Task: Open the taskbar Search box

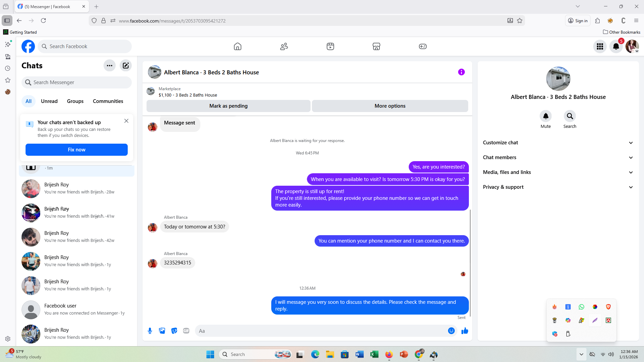Action: (255, 354)
